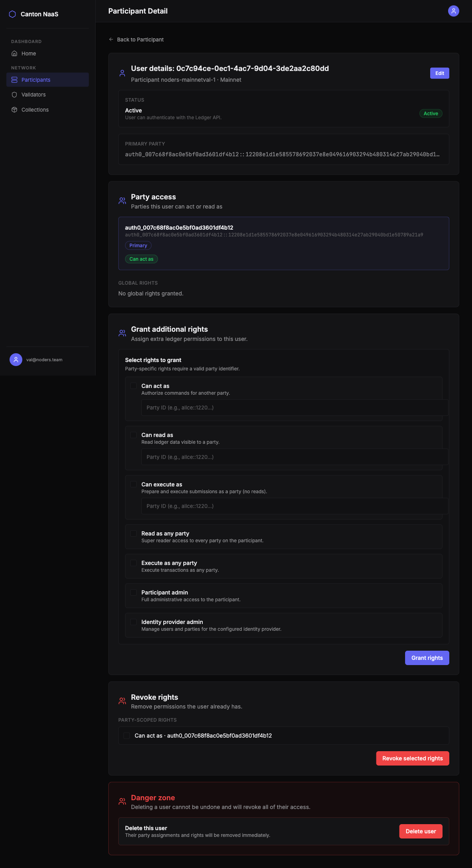
Task: Click the Canton NaaS hexagon logo
Action: pyautogui.click(x=12, y=14)
